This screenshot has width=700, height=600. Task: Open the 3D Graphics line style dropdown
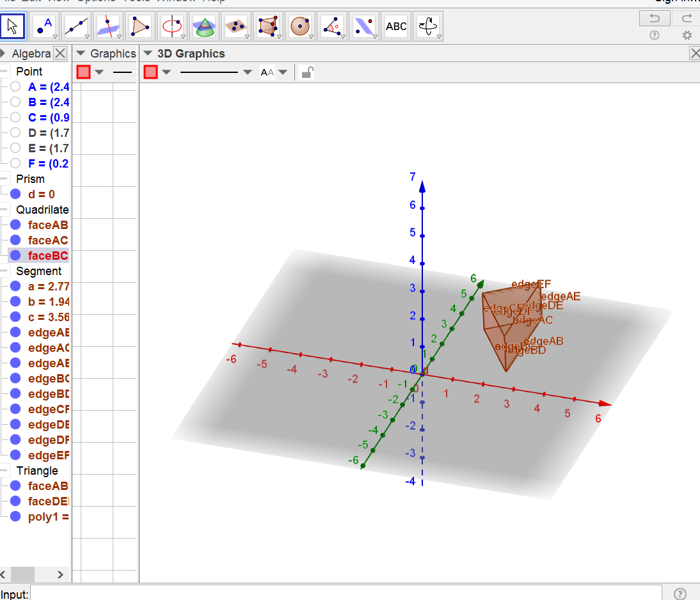[248, 72]
